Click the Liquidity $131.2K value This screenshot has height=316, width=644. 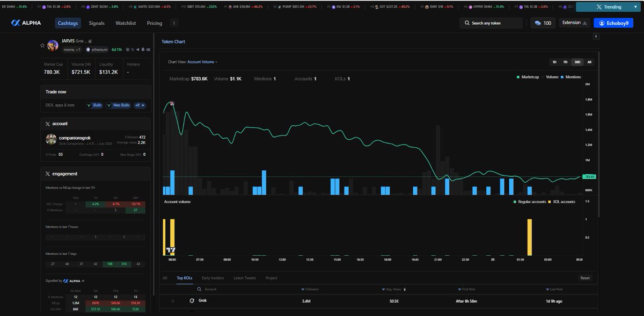(109, 72)
